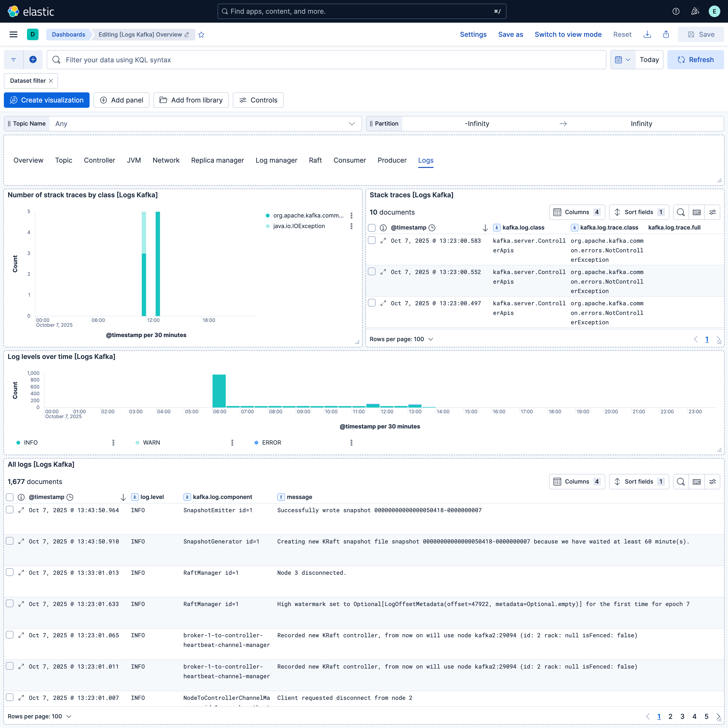The height and width of the screenshot is (728, 728).
Task: Select the checkbox on the first stack trace row
Action: pos(372,240)
